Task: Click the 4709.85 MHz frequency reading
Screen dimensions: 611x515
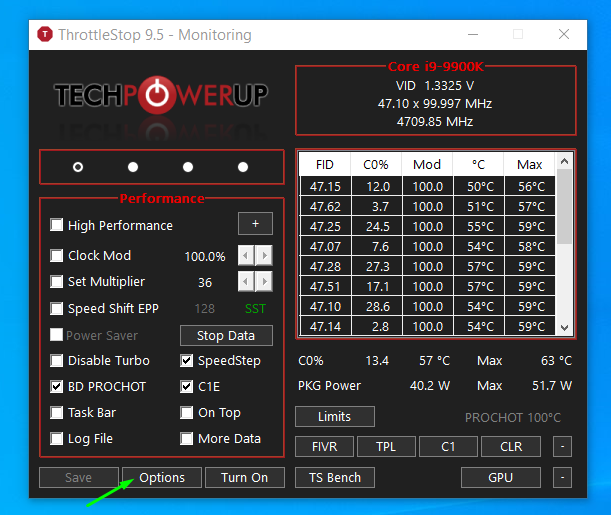Action: point(435,122)
